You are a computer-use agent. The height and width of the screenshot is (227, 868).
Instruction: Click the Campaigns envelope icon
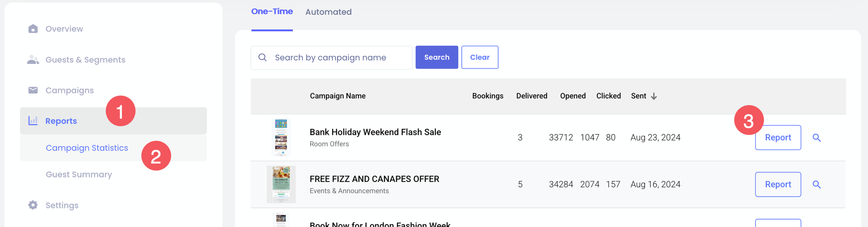click(33, 90)
